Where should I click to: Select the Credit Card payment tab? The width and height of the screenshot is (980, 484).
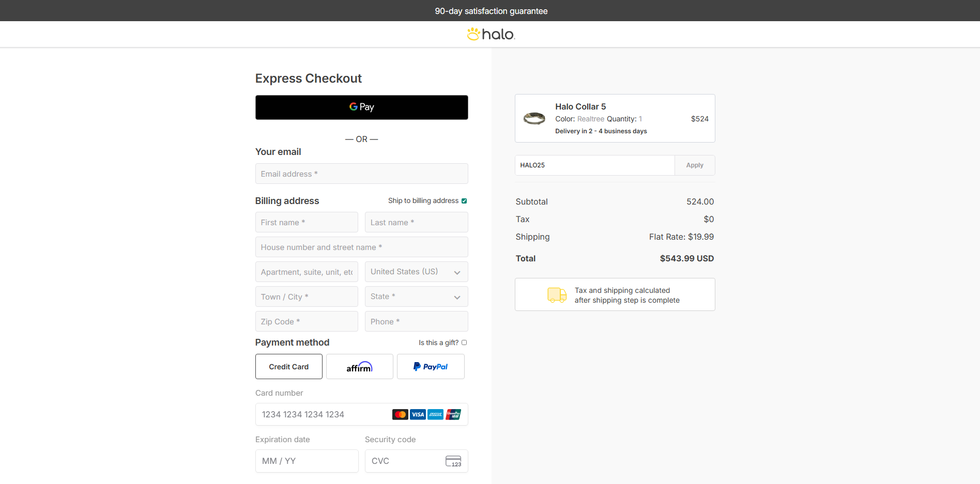[x=289, y=367]
